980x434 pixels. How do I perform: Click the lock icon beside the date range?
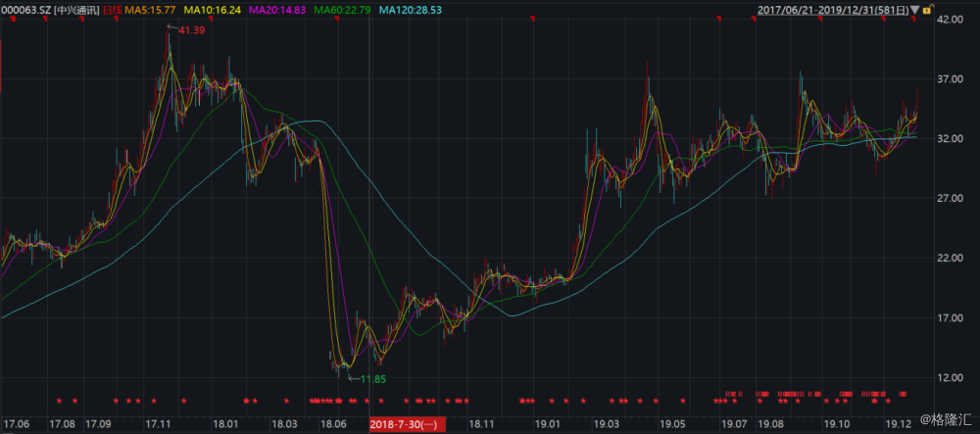coord(928,10)
